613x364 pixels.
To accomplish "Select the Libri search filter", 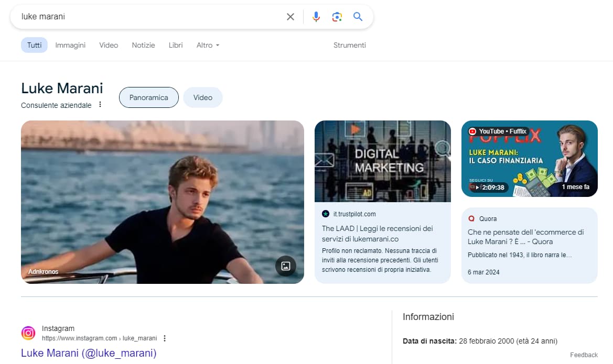I will pos(176,46).
